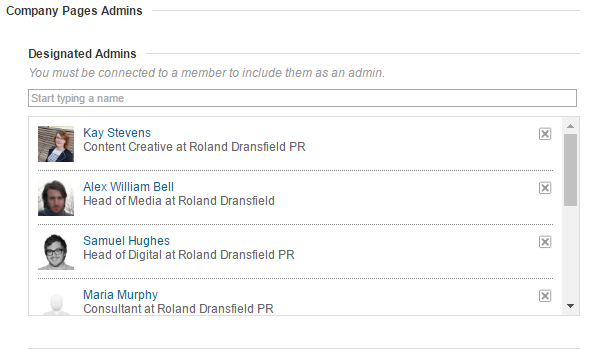Click the admin list scroll-down arrow
Image resolution: width=589 pixels, height=360 pixels.
click(x=570, y=306)
